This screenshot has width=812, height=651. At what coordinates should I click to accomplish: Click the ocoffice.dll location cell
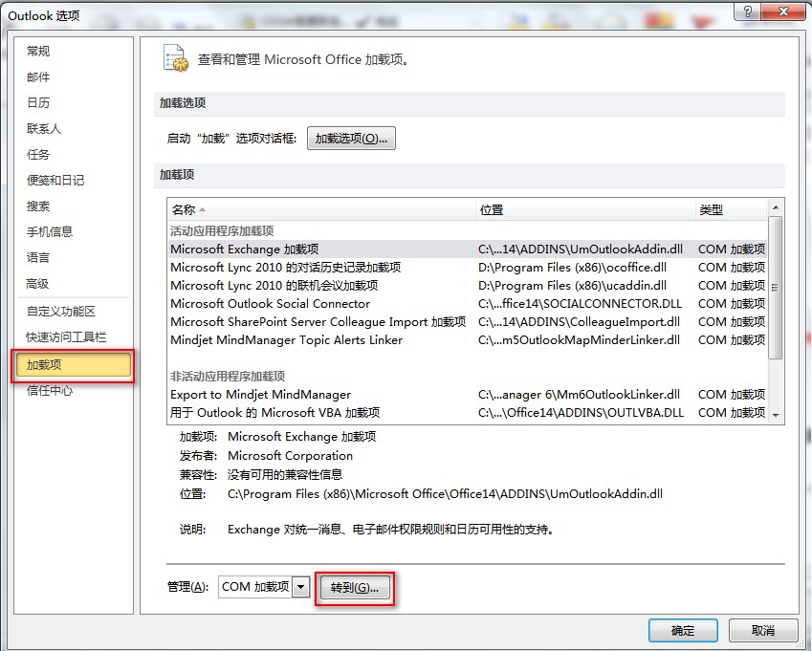pos(572,267)
